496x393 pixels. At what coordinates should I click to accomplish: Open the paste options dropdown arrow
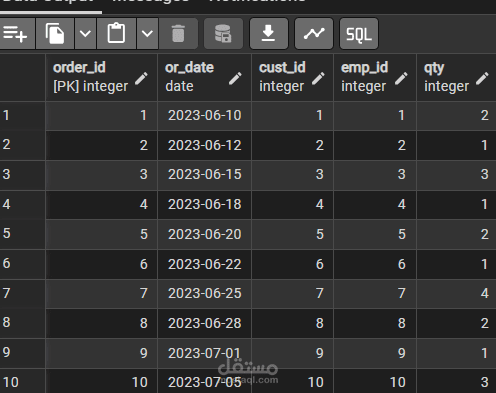click(x=147, y=34)
